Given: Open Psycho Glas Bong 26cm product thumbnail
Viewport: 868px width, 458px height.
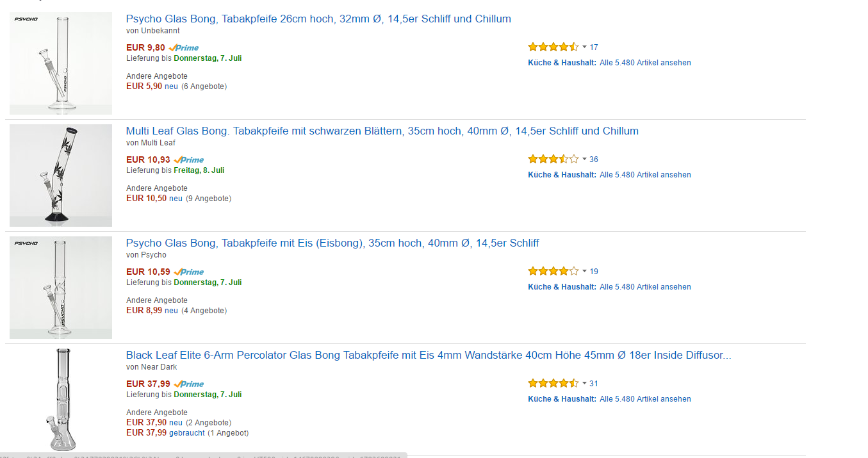Looking at the screenshot, I should 61,63.
